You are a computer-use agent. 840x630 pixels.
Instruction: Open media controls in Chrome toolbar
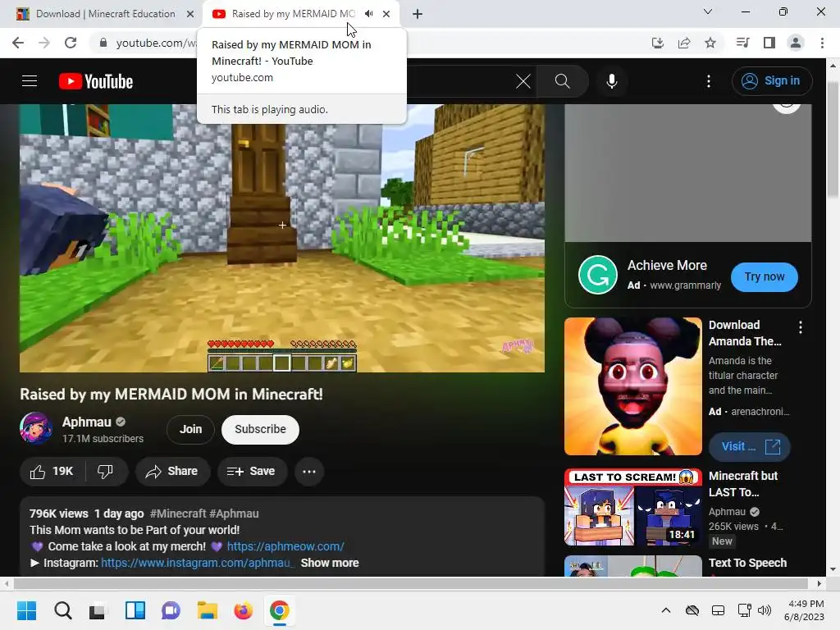(742, 43)
